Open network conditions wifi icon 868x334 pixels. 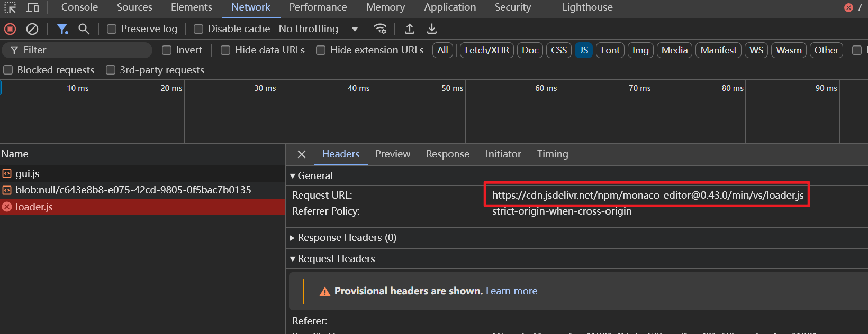(x=380, y=29)
